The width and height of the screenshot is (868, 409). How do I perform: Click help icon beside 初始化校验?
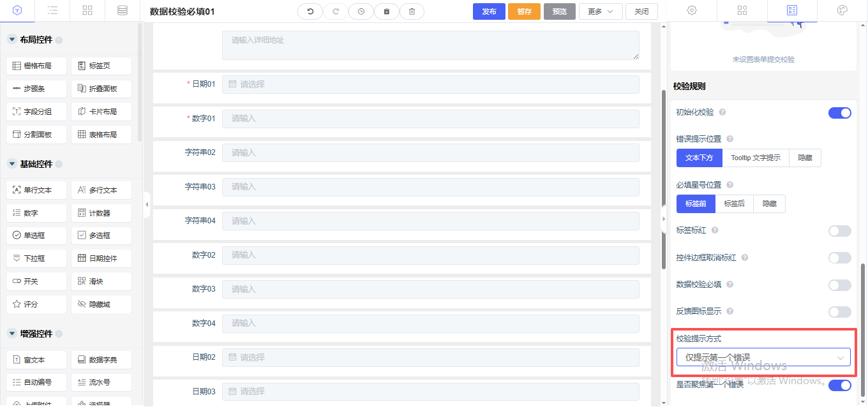tap(722, 112)
